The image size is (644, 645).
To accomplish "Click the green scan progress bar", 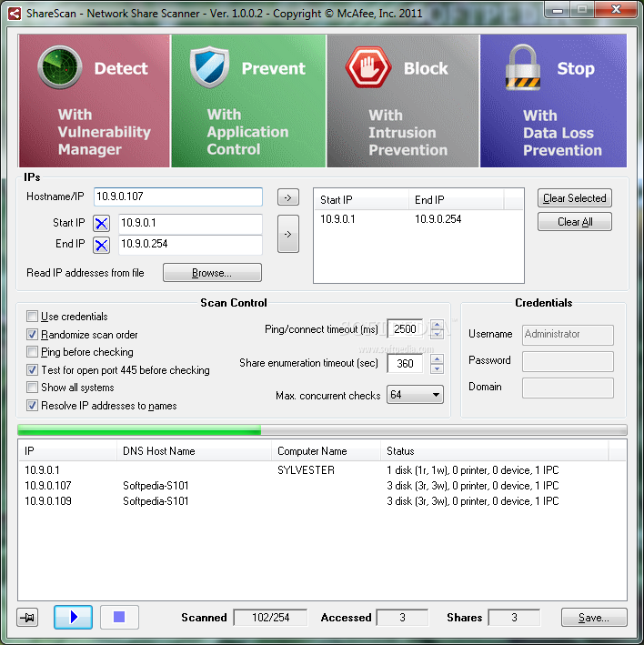I will pyautogui.click(x=322, y=430).
